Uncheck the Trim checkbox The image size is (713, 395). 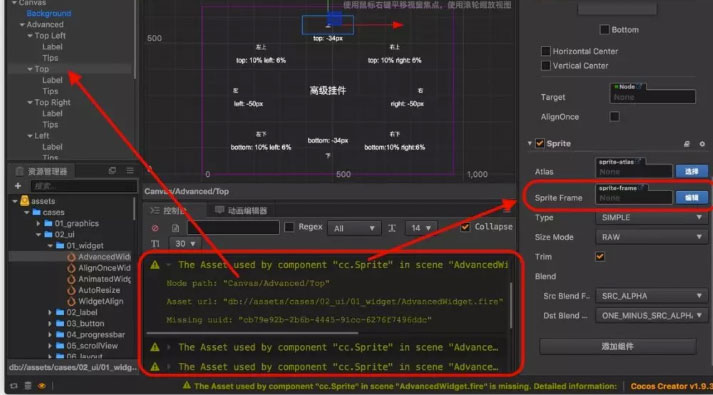[x=600, y=256]
